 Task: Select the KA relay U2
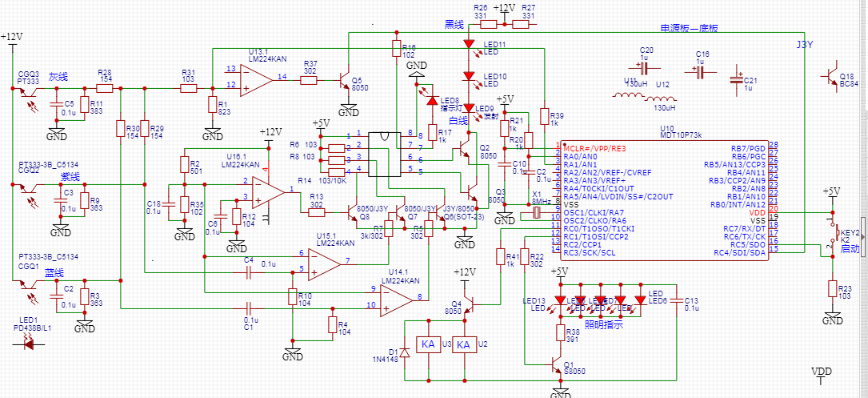click(463, 345)
